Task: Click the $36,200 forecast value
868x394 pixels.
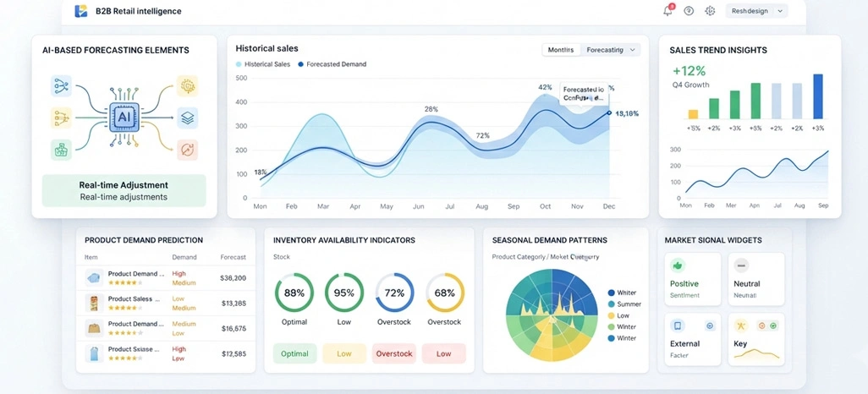Action: coord(233,278)
